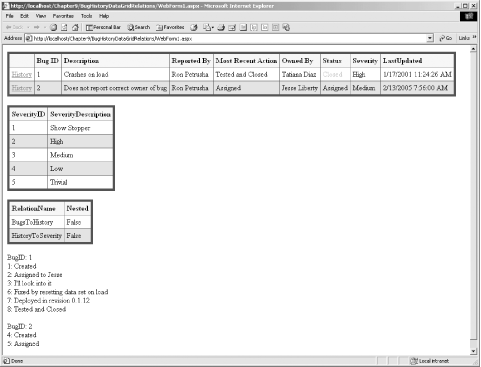Click the Refresh page toolbar icon
Viewport: 481px width, 367px height.
64,27
